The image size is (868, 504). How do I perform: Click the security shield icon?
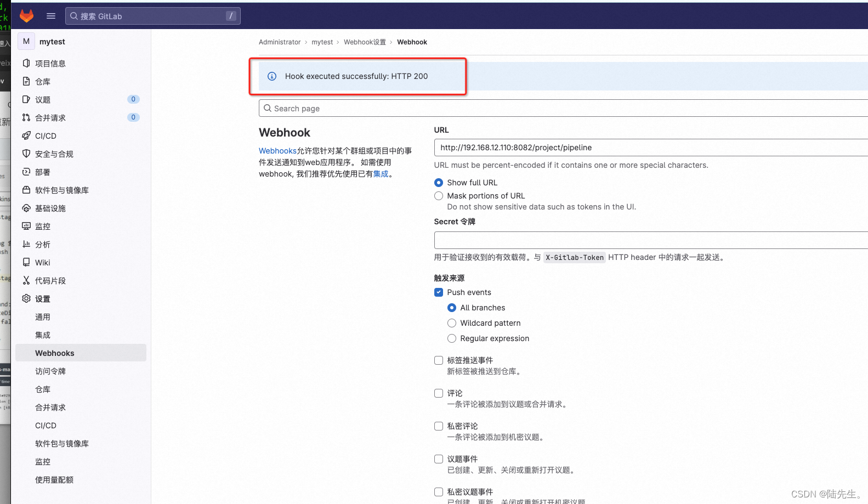tap(26, 154)
